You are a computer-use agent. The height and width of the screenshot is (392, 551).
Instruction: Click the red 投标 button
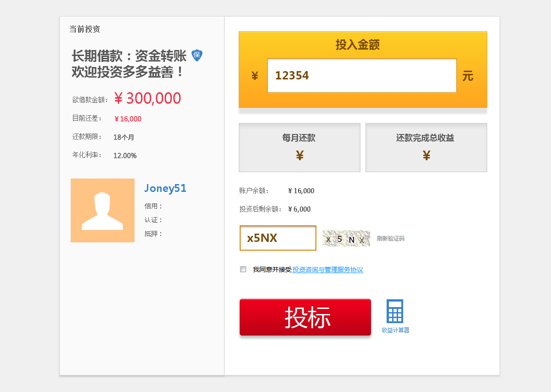pyautogui.click(x=305, y=317)
